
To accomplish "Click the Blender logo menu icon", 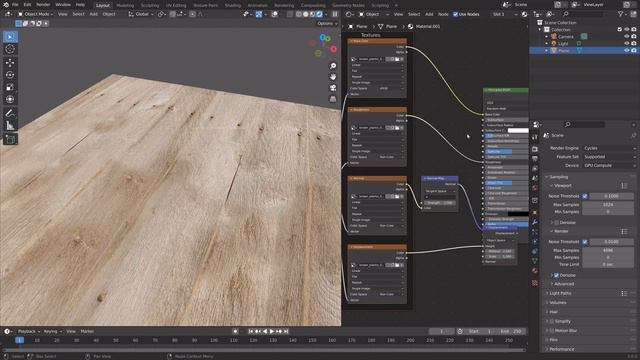I will [6, 4].
